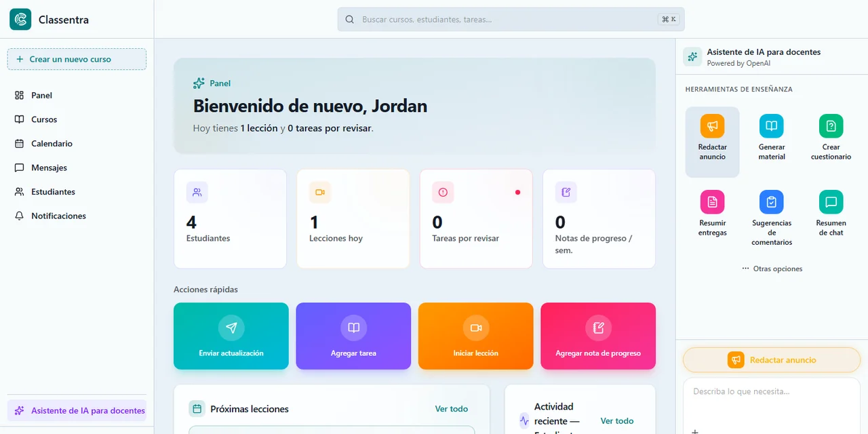Click the Calendario icon in sidebar
Screen dimensions: 868x434
coord(19,144)
